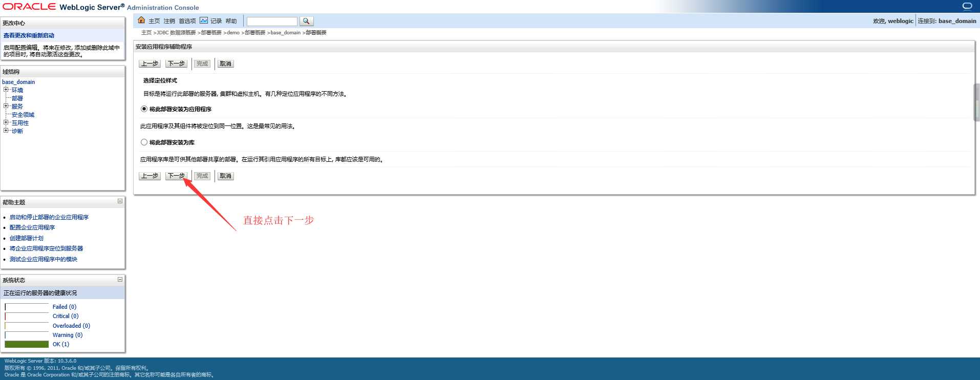Click the page vertical scrollbar

977,102
